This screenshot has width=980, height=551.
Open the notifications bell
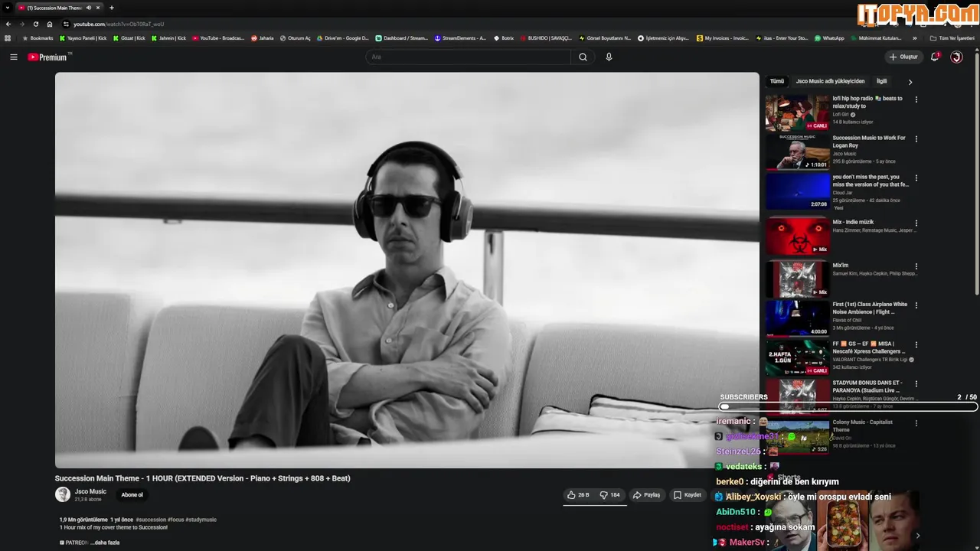(x=934, y=57)
